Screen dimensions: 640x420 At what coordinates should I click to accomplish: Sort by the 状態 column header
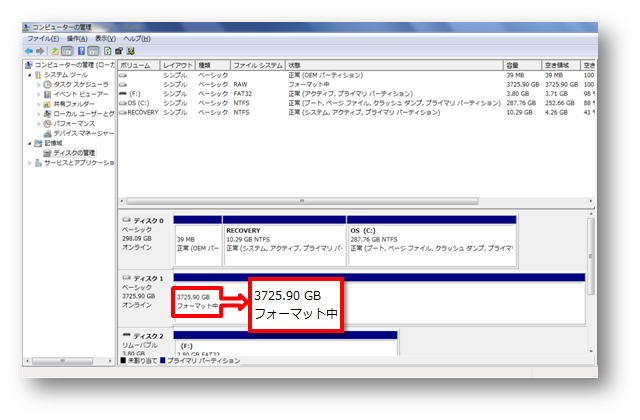[394, 65]
